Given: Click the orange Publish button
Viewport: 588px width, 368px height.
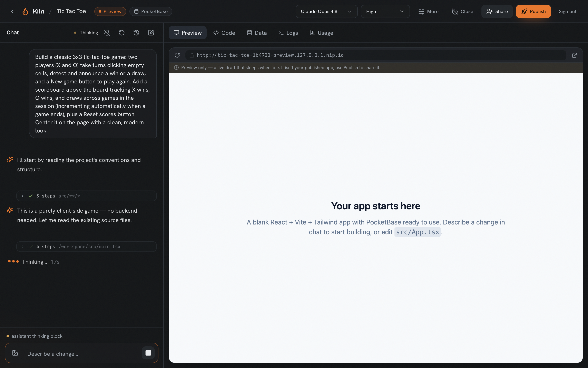Looking at the screenshot, I should 533,11.
